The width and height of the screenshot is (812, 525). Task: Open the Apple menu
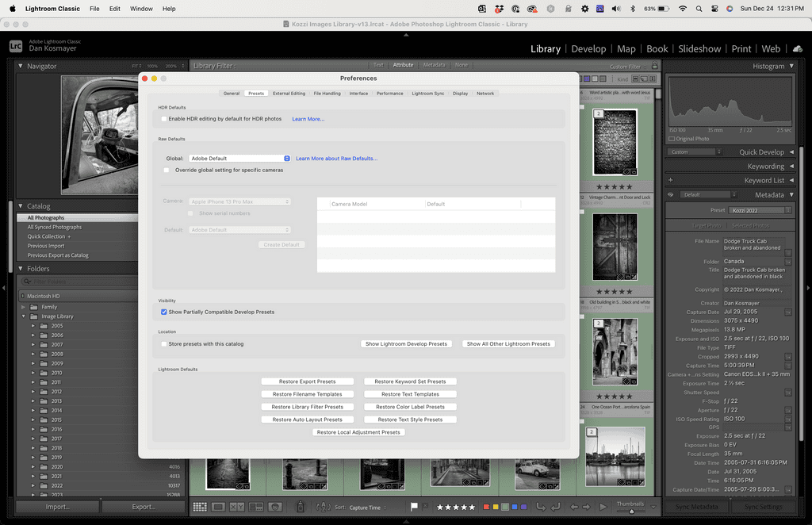[x=13, y=8]
